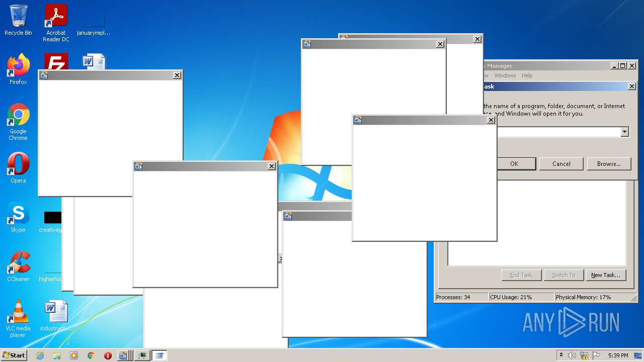The height and width of the screenshot is (362, 644).
Task: Open the Recycle Bin desktop icon
Action: [x=18, y=20]
